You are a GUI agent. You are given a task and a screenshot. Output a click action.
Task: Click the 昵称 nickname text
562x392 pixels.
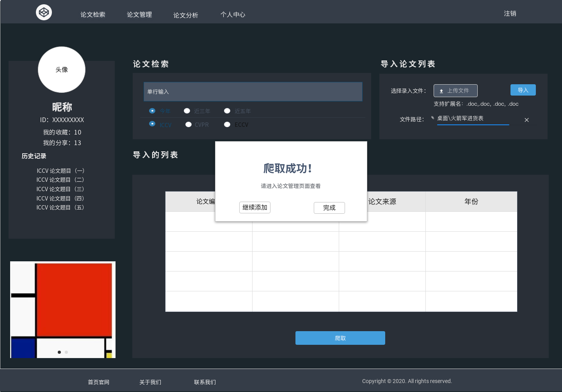(62, 107)
